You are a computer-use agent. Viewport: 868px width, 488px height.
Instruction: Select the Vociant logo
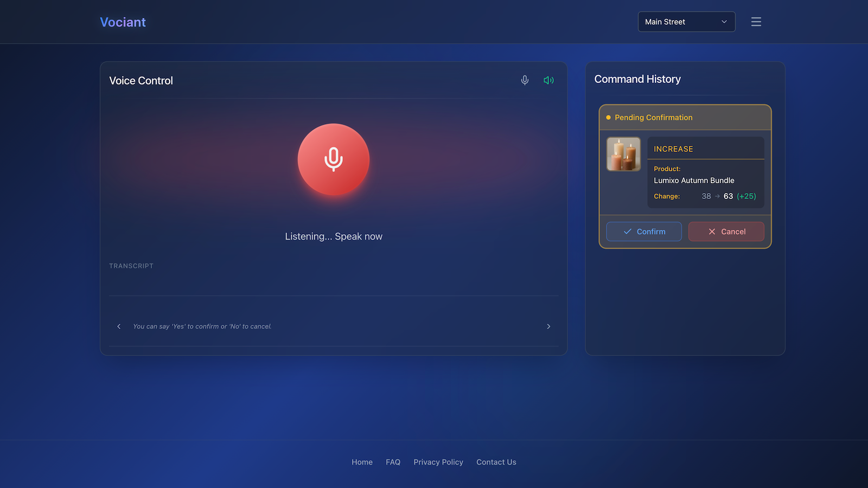tap(123, 22)
